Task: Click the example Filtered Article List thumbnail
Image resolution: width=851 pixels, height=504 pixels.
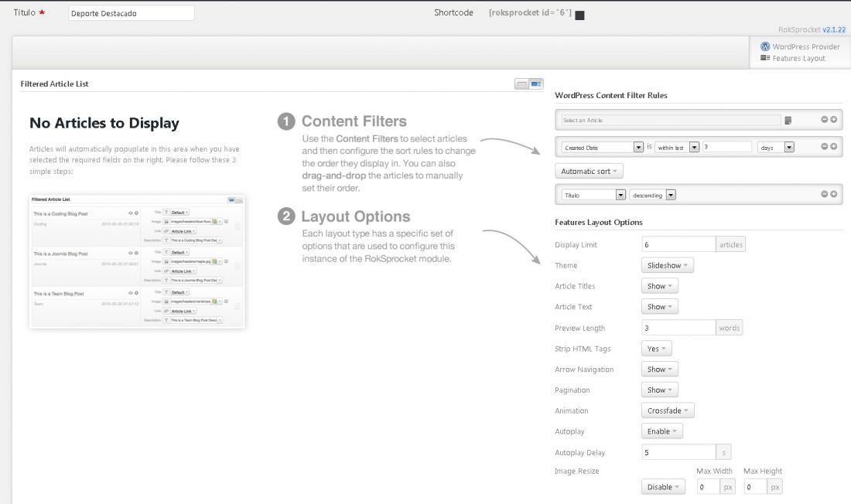Action: [137, 261]
